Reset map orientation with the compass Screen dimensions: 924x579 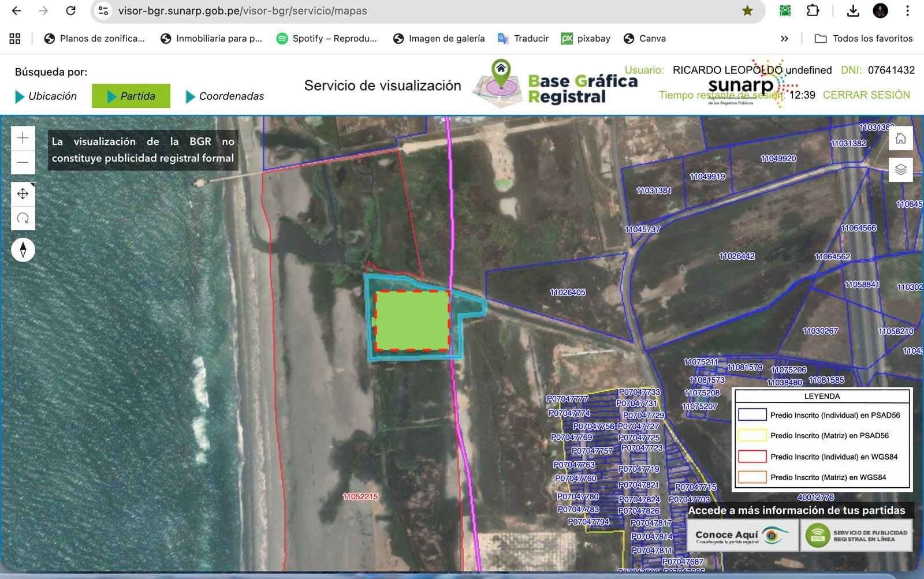pyautogui.click(x=23, y=250)
